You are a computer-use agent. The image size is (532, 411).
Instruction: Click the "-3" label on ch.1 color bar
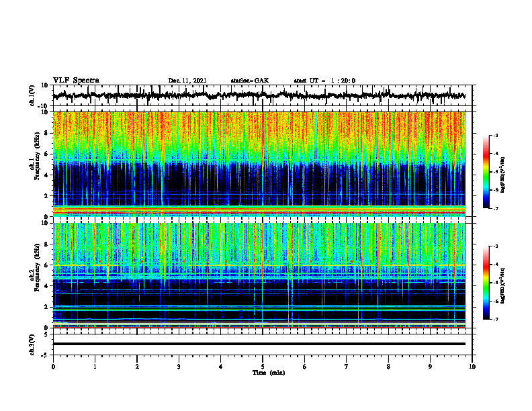coord(495,135)
